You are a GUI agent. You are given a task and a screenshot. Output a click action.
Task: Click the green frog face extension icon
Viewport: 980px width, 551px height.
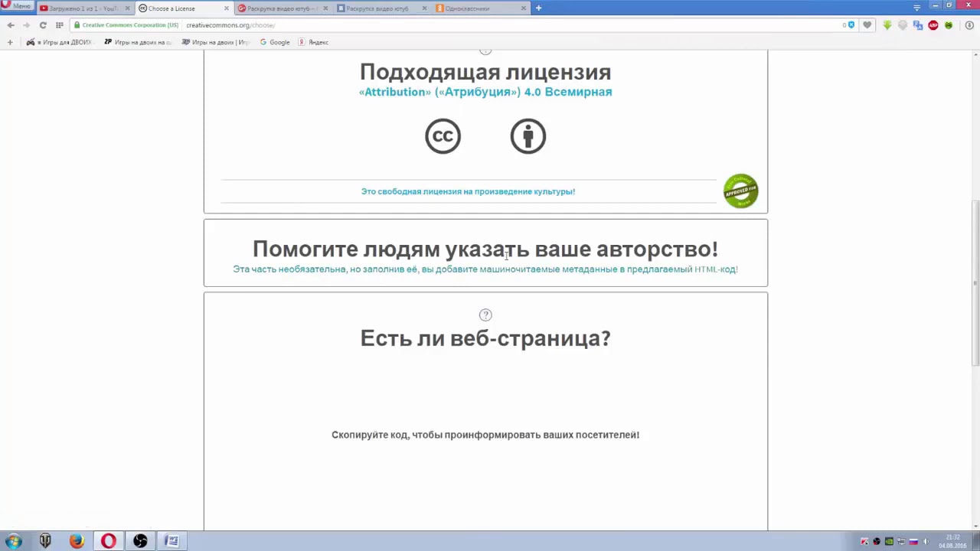coord(949,25)
